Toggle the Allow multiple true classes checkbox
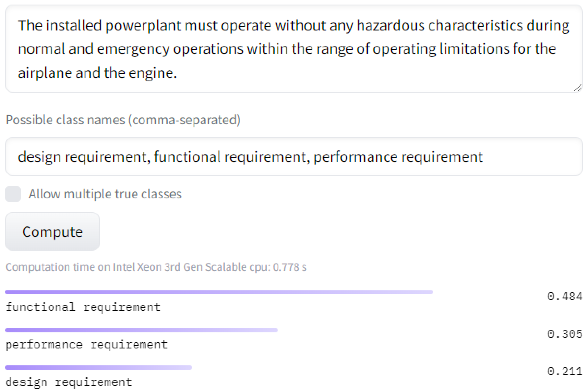Image resolution: width=588 pixels, height=392 pixels. pos(13,194)
